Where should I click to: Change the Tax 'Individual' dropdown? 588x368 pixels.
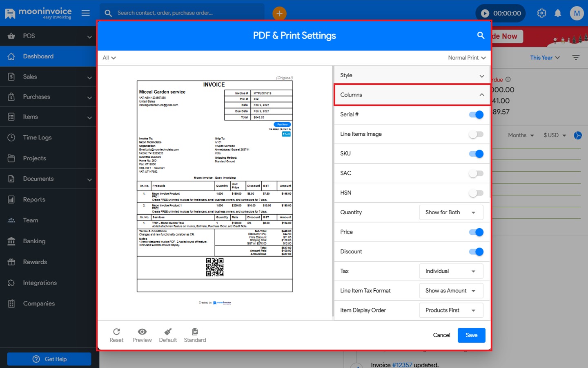tap(451, 271)
